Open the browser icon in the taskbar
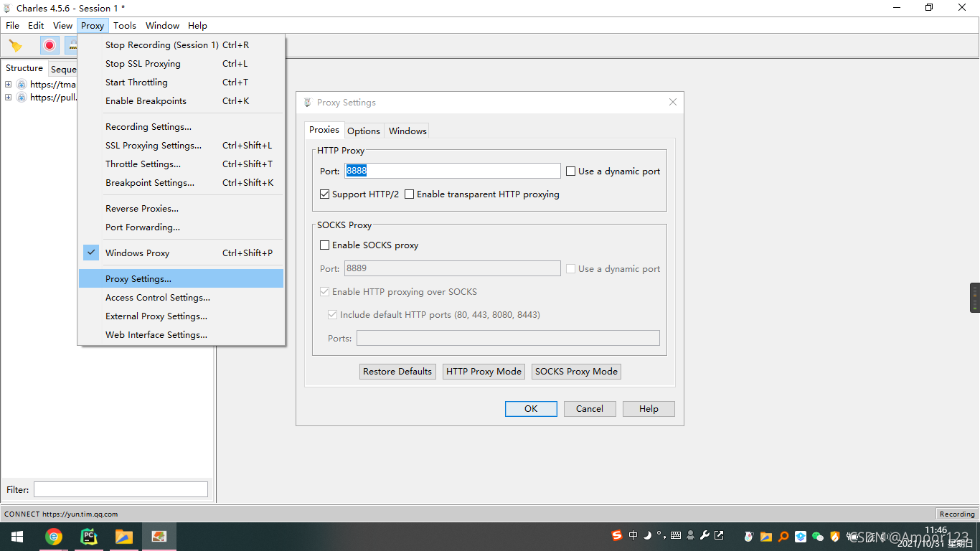980x551 pixels. click(x=53, y=537)
